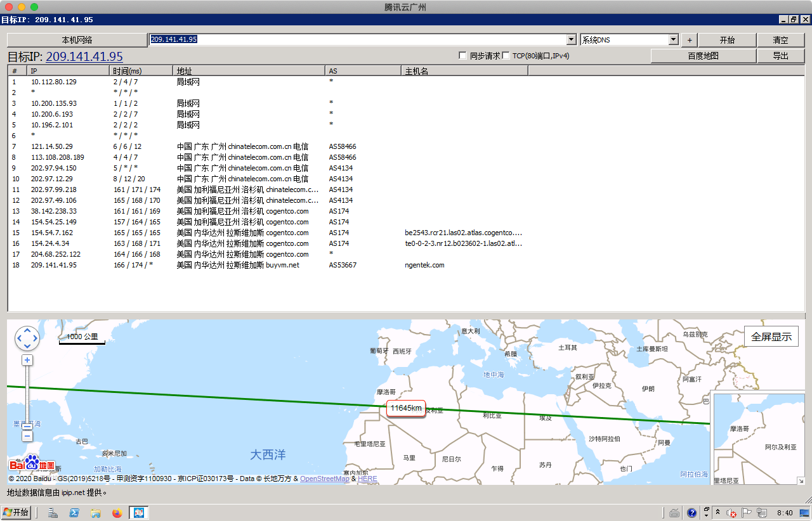The height and width of the screenshot is (521, 812).
Task: Click the overview mini-map thumbnail
Action: [x=759, y=439]
